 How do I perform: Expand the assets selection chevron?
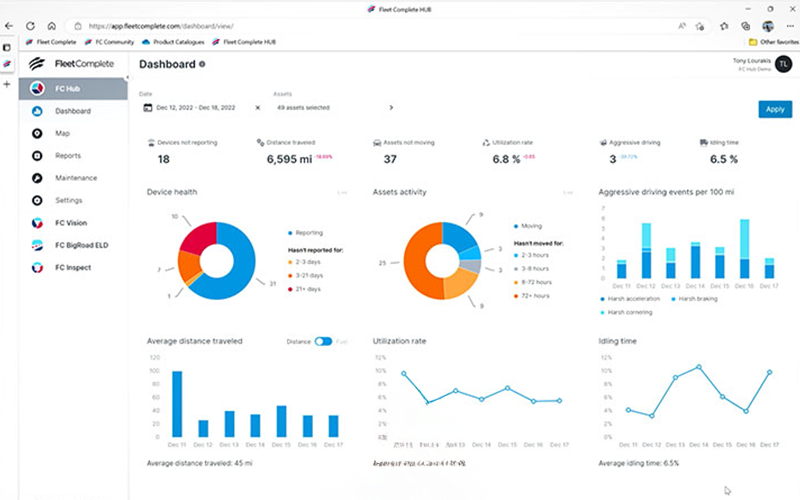point(390,107)
